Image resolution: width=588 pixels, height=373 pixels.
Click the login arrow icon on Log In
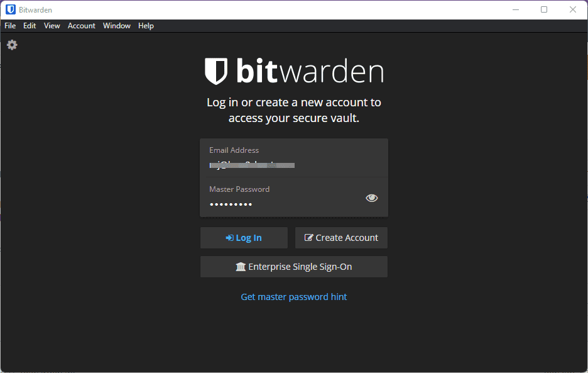coord(229,237)
